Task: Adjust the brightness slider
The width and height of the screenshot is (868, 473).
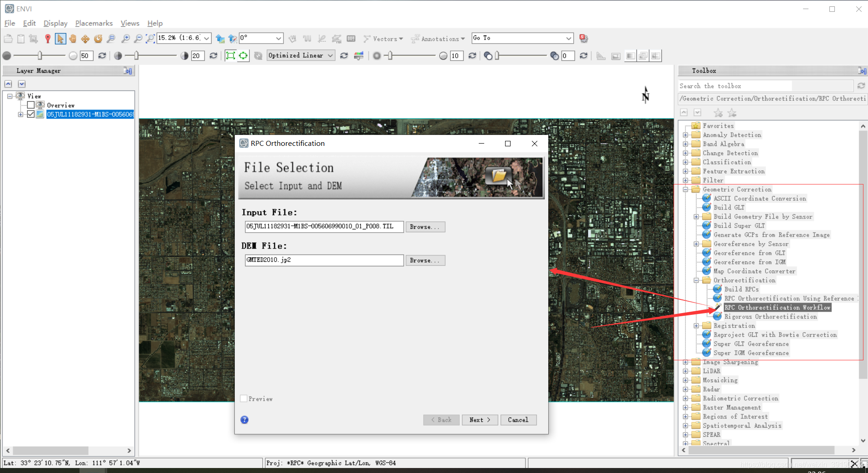Action: tap(40, 55)
